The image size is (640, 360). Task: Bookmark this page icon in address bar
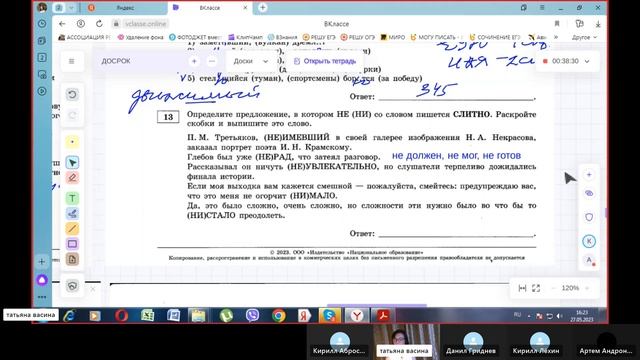click(557, 24)
